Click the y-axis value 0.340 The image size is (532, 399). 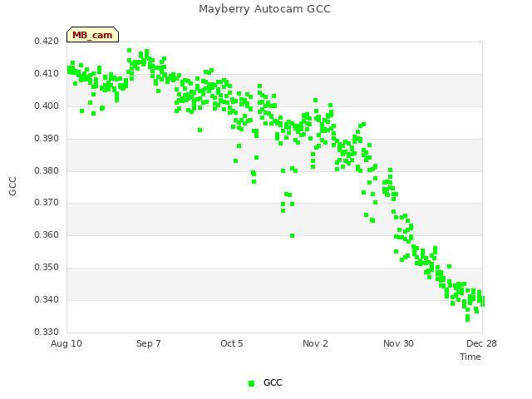[x=47, y=299]
